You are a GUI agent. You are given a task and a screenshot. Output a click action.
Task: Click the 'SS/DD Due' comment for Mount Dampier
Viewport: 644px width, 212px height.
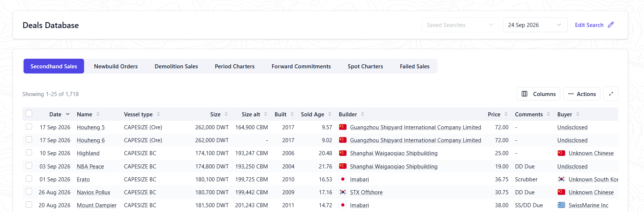point(529,205)
